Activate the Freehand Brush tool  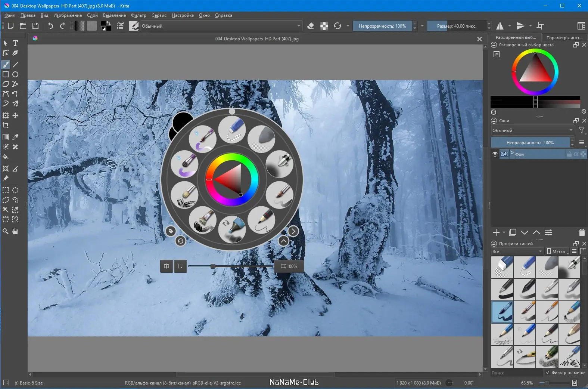click(6, 65)
